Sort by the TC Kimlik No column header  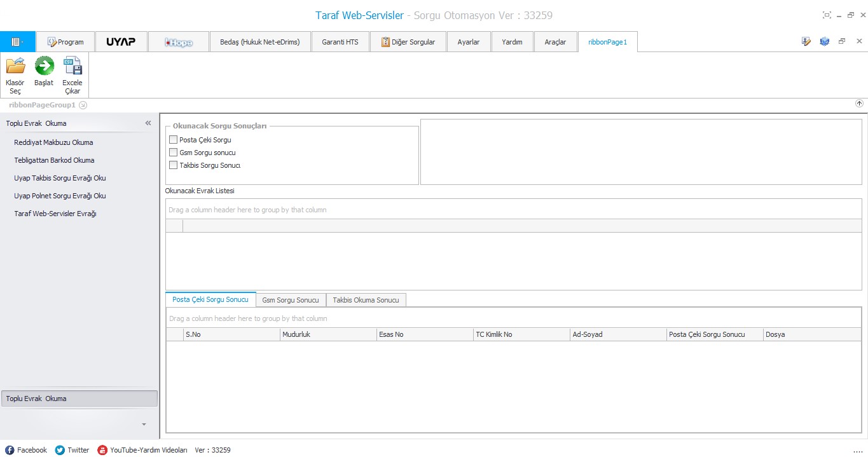(x=521, y=334)
